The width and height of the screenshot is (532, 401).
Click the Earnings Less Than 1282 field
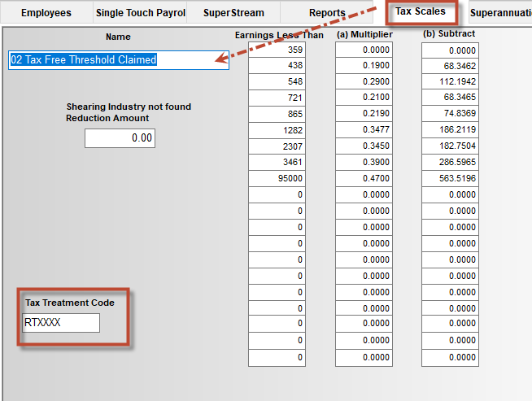(x=277, y=130)
